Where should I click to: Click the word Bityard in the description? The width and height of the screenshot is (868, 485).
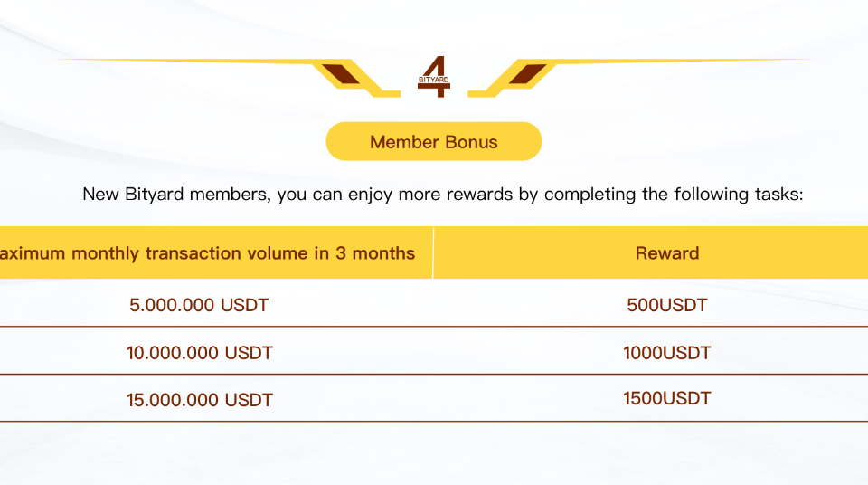click(x=154, y=195)
